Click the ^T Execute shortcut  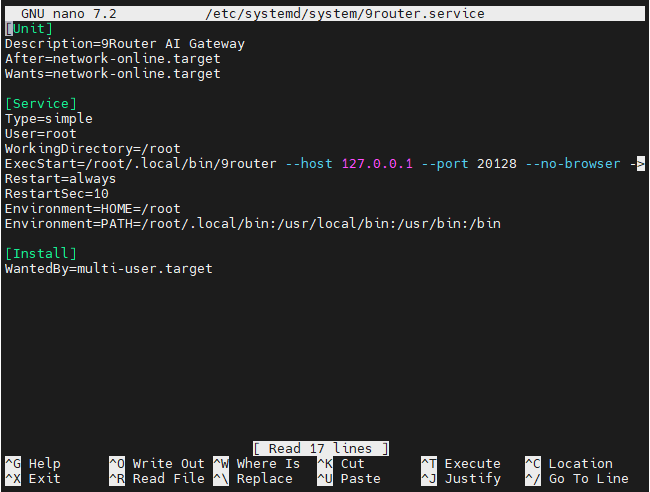[x=461, y=463]
